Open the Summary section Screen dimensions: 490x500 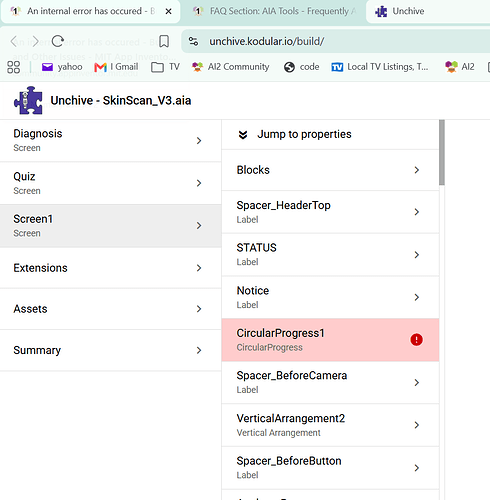click(111, 350)
